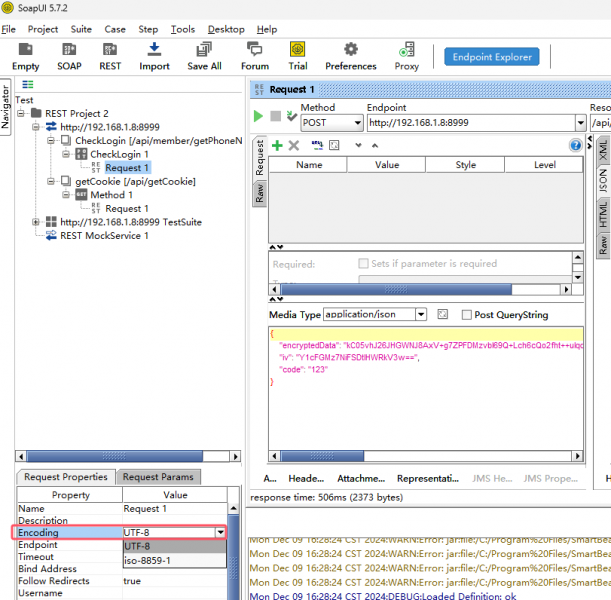Click icon next to Media Type dropdown
Image resolution: width=611 pixels, height=600 pixels.
[442, 314]
